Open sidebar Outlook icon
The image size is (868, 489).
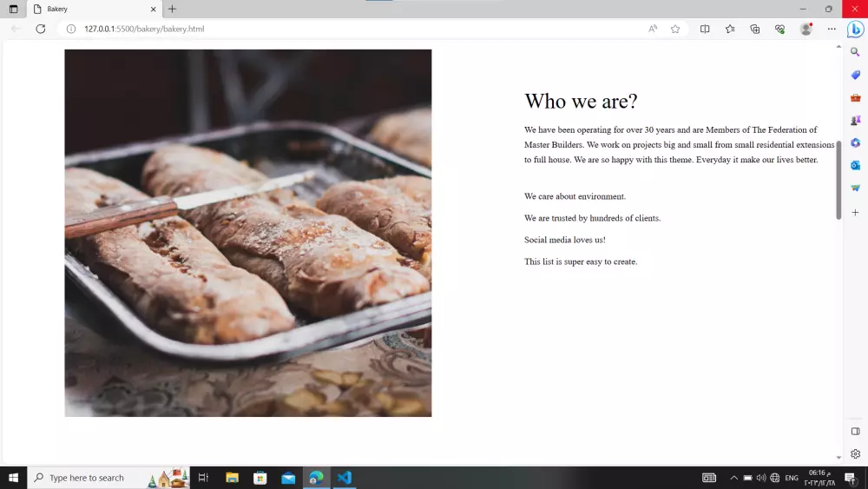tap(855, 166)
